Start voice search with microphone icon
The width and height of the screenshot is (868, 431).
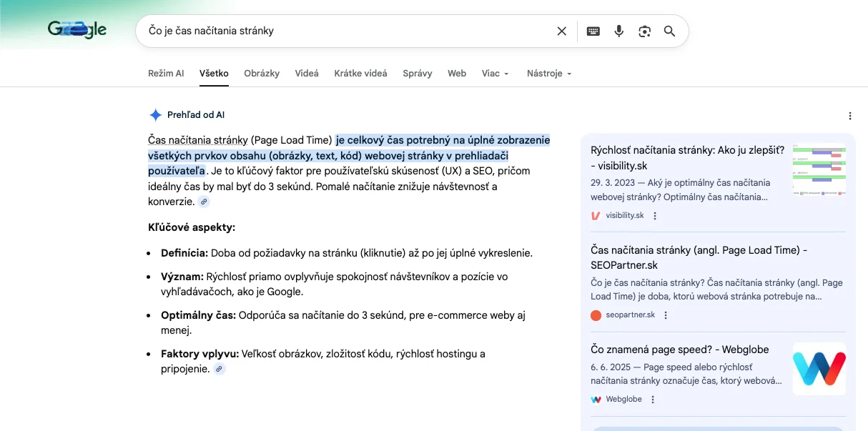[619, 31]
